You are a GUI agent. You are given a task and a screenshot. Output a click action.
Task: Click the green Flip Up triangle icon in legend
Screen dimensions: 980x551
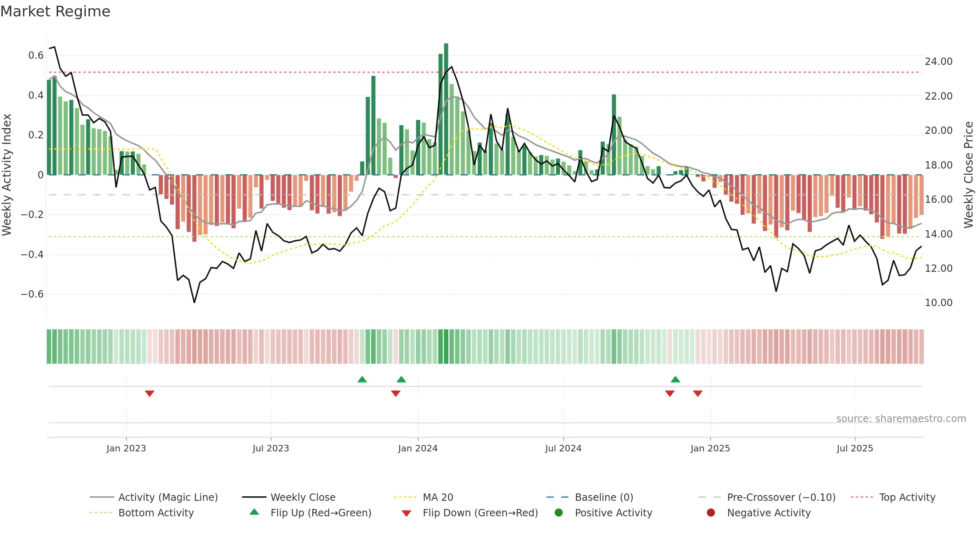pyautogui.click(x=254, y=512)
